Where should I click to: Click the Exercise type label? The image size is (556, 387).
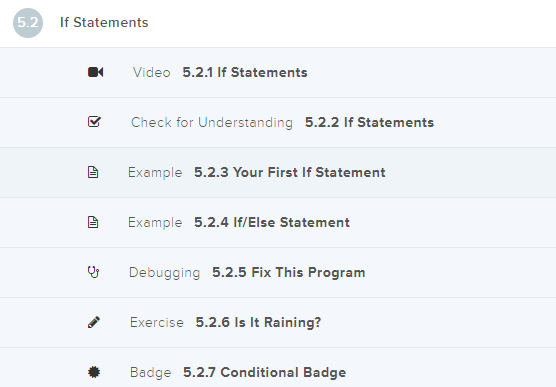[157, 322]
